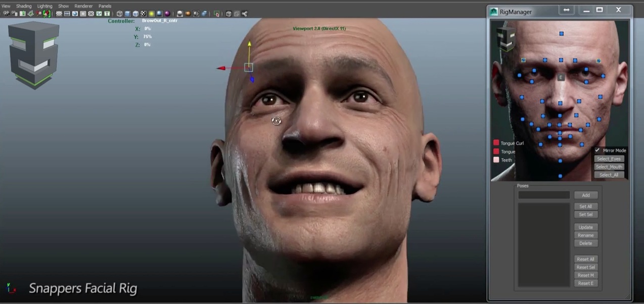This screenshot has height=304, width=644.
Task: Click the X-Ray active components icon
Action: [x=237, y=14]
